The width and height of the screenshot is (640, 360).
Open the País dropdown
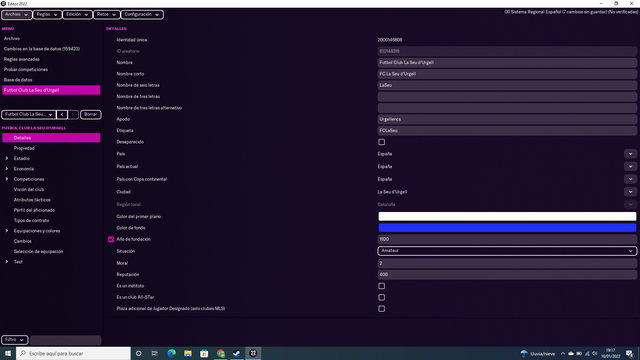click(630, 154)
